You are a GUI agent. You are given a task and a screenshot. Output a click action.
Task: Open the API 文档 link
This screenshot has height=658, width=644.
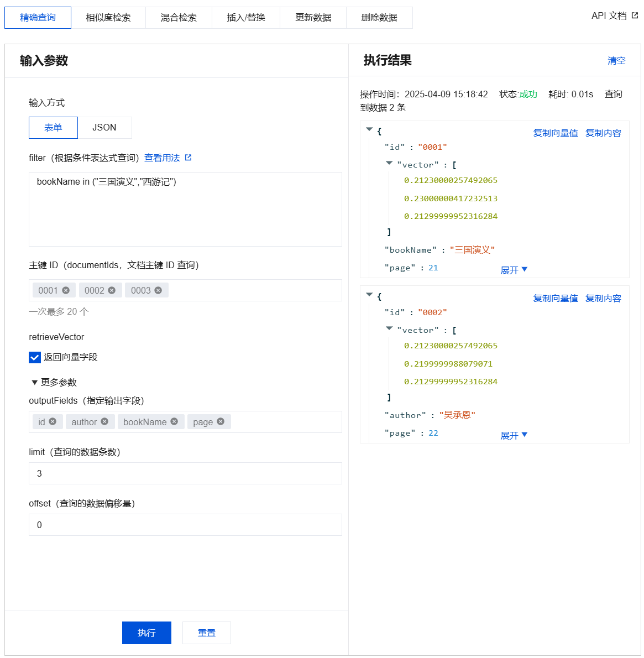pyautogui.click(x=609, y=16)
